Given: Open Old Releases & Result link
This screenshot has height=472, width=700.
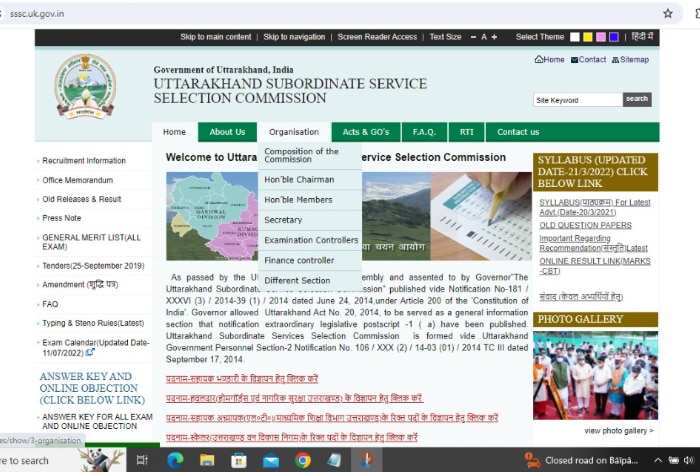Looking at the screenshot, I should coord(82,199).
